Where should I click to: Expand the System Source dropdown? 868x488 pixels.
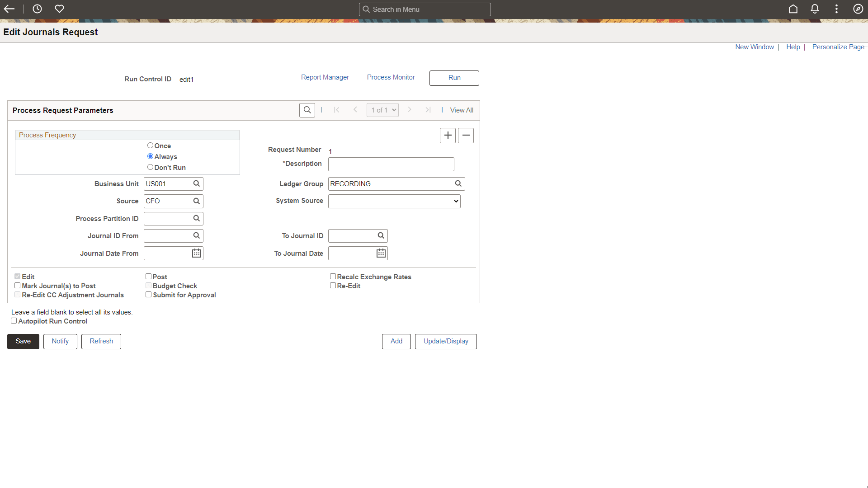394,202
